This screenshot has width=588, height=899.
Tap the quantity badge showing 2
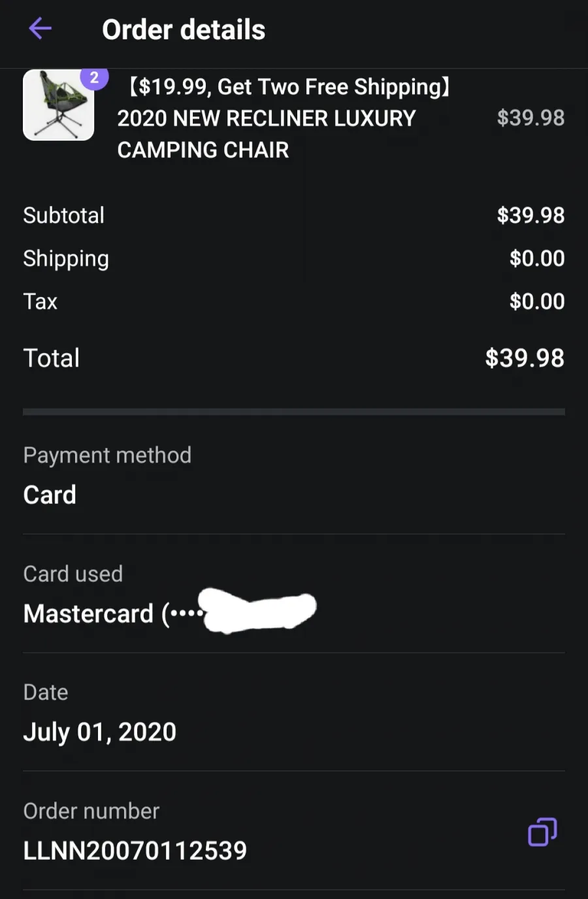tap(94, 78)
